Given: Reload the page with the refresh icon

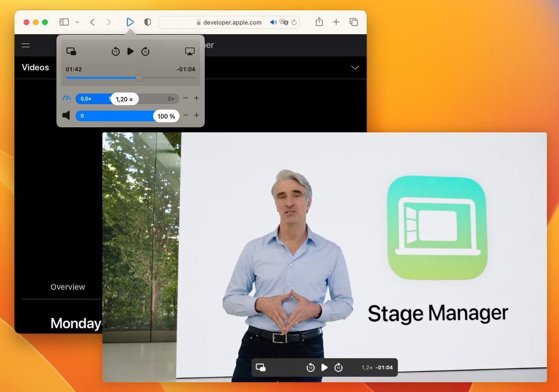Looking at the screenshot, I should (x=294, y=22).
